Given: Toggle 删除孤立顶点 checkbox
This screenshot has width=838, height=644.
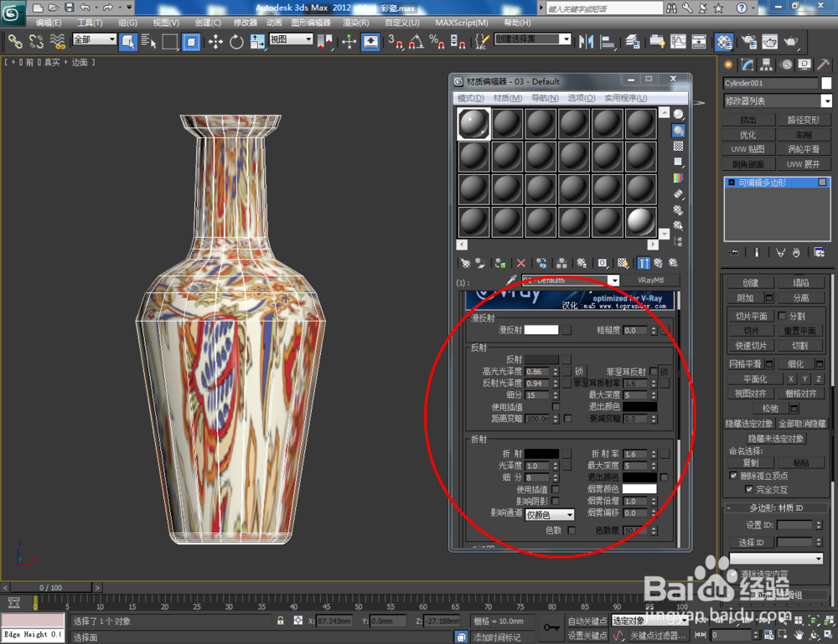Looking at the screenshot, I should pos(733,476).
